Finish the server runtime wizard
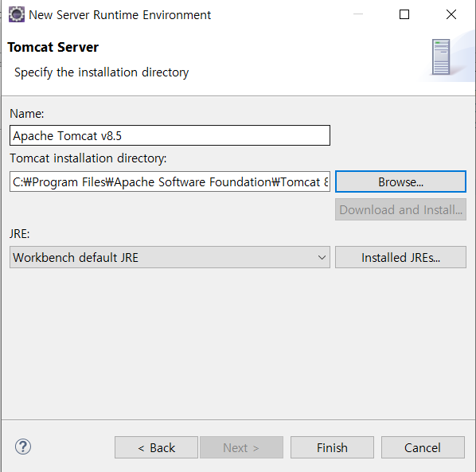The height and width of the screenshot is (472, 476). tap(332, 447)
